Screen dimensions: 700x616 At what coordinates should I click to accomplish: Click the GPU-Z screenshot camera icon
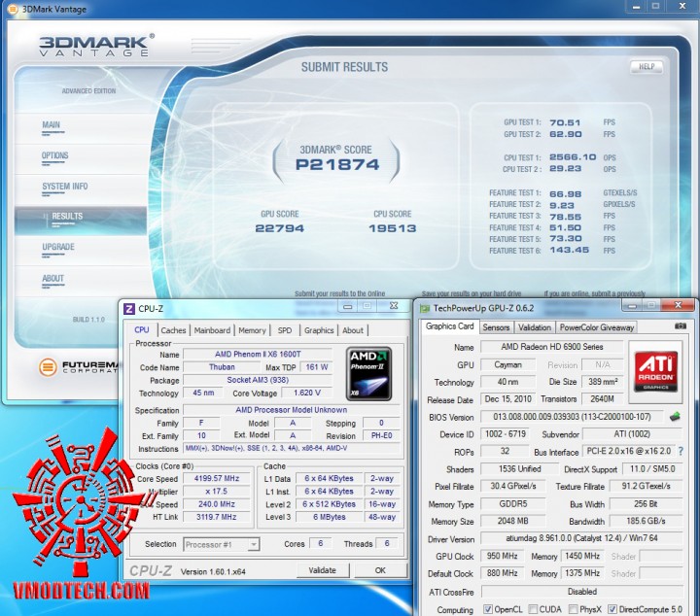coord(680,326)
